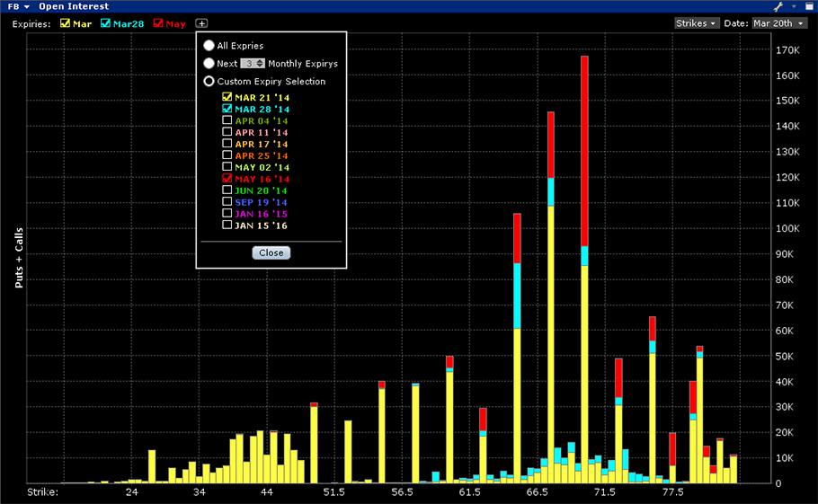Image resolution: width=818 pixels, height=504 pixels.
Task: Check APR 17 '14 expiry
Action: (x=227, y=144)
